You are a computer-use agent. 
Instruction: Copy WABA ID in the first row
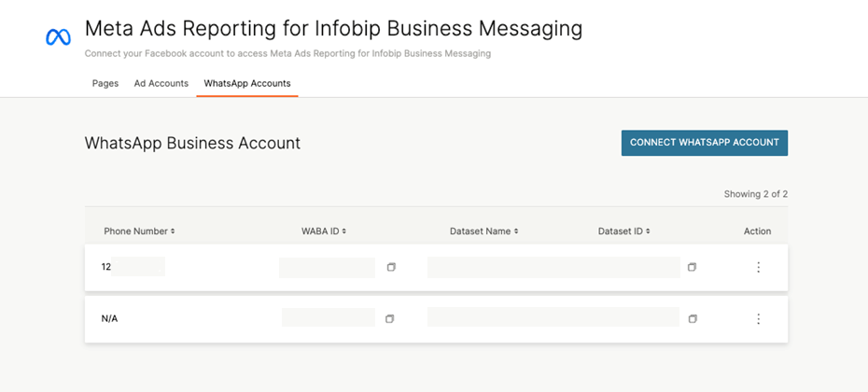pos(391,268)
